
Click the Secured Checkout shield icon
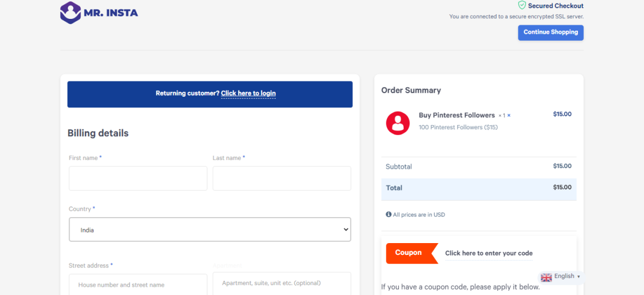pos(521,5)
